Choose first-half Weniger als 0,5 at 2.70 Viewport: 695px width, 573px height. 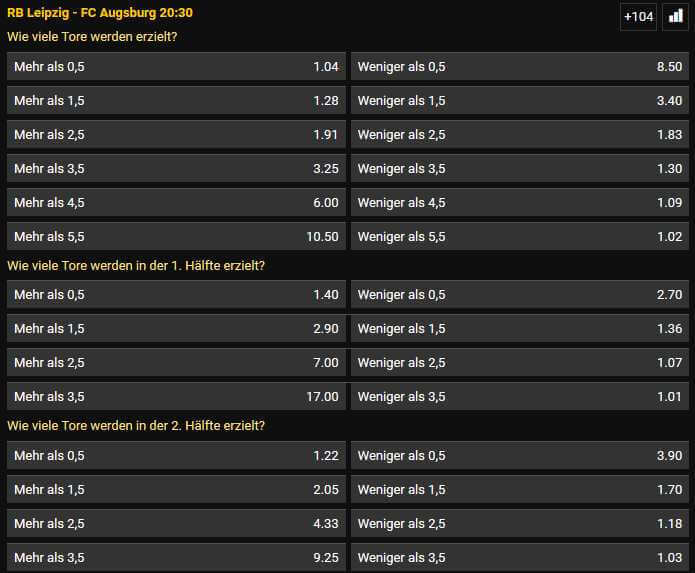pos(519,295)
